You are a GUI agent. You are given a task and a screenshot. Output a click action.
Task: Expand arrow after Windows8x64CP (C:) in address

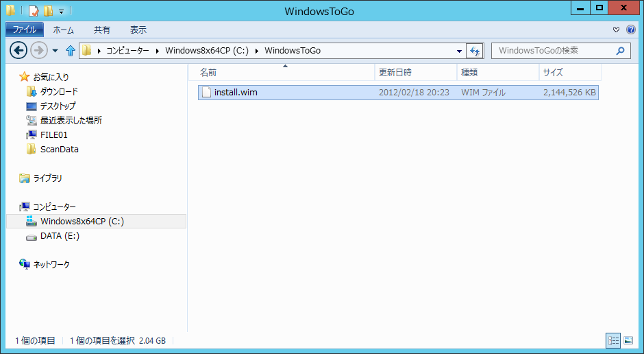[257, 51]
